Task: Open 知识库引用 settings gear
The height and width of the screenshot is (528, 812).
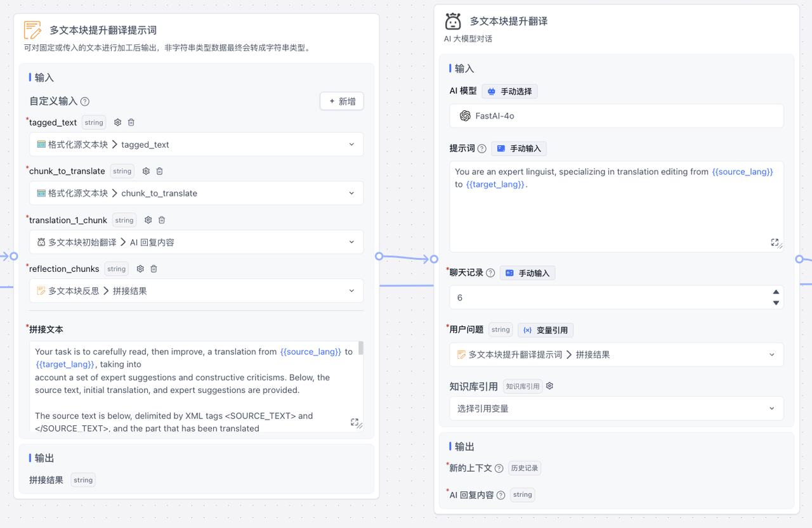Action: point(550,386)
